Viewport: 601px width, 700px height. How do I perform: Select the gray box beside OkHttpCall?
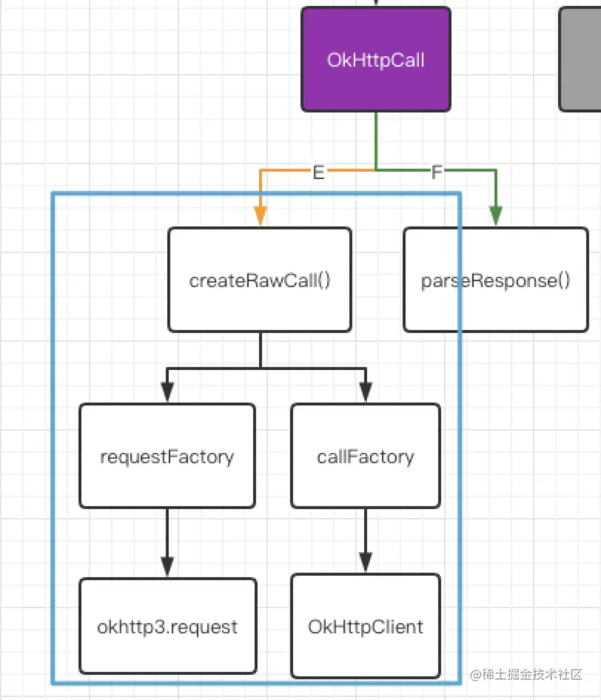click(x=580, y=59)
